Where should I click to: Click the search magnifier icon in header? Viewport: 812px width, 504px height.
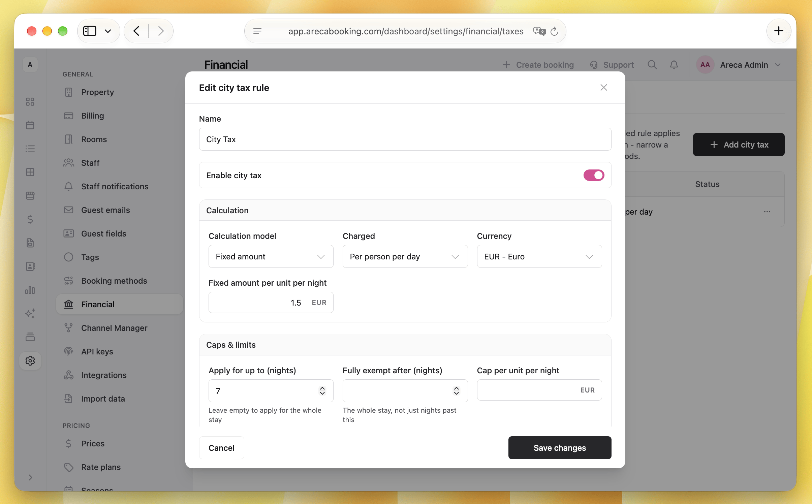tap(652, 65)
